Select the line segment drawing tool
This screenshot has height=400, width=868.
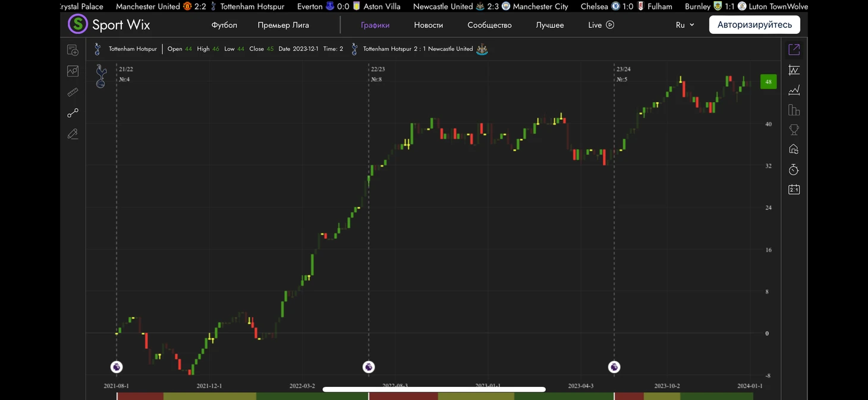pyautogui.click(x=73, y=113)
